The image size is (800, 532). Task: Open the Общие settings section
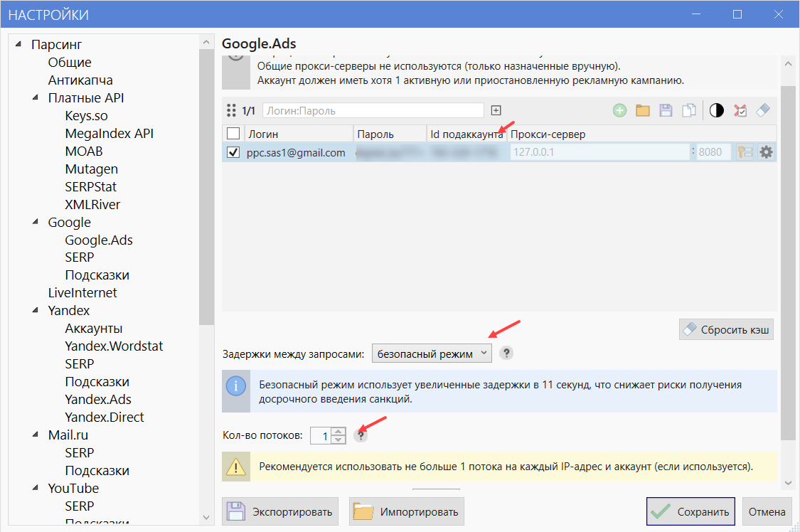(70, 62)
